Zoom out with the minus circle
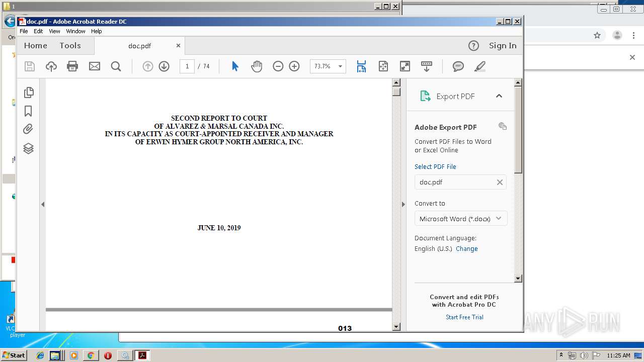 pos(278,66)
